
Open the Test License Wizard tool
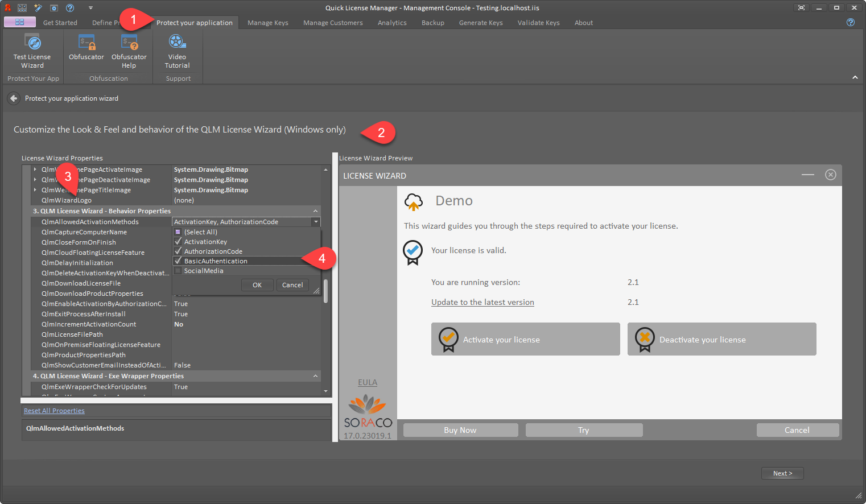click(32, 51)
